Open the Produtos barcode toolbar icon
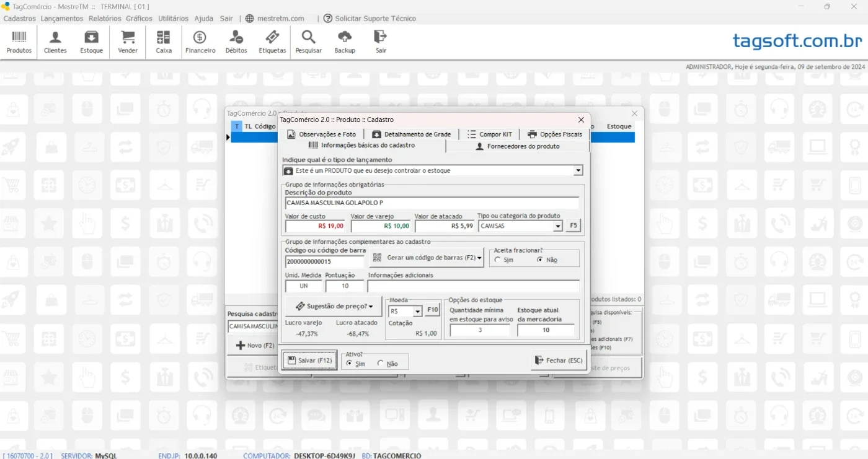868x459 pixels. pyautogui.click(x=19, y=42)
